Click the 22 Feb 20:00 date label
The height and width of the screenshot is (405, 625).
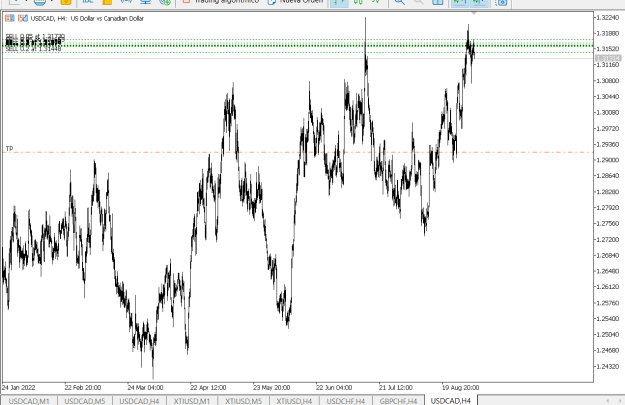point(83,387)
